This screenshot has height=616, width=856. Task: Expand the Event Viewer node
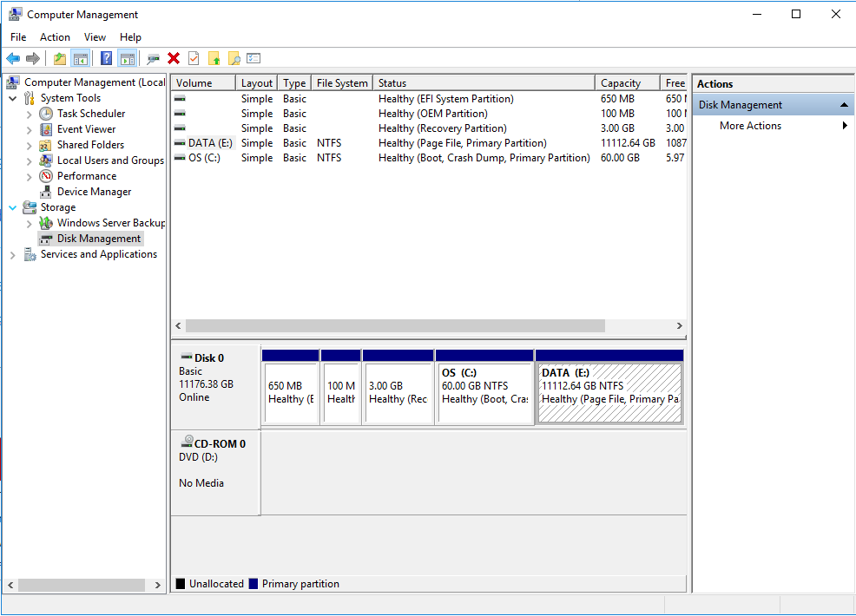[x=29, y=130]
